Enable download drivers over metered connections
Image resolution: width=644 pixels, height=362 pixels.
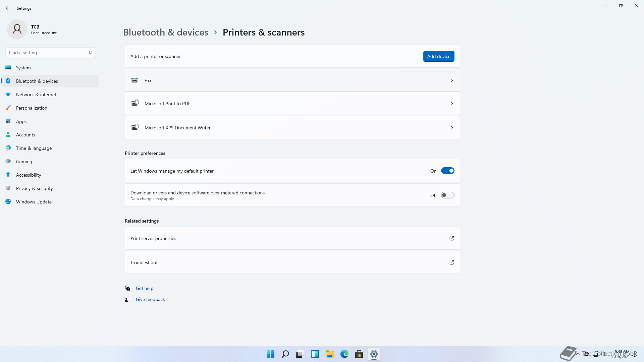[448, 195]
